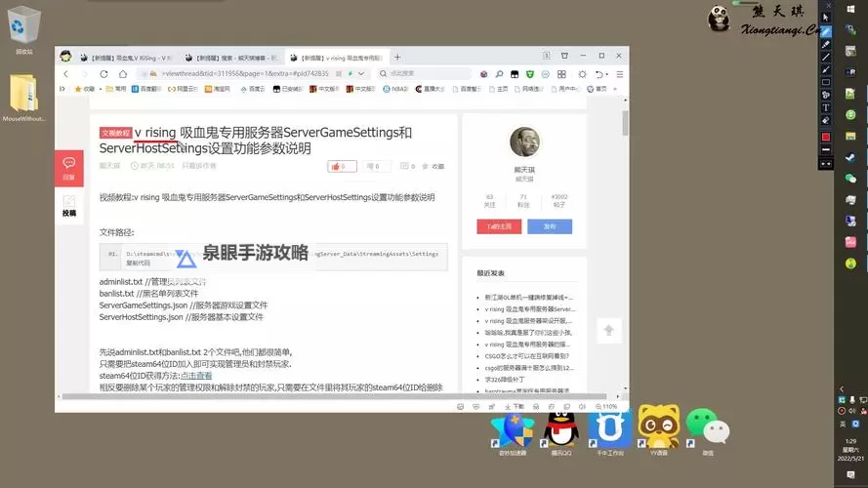Open the NBA bookmark in bookmarks bar

pos(395,89)
